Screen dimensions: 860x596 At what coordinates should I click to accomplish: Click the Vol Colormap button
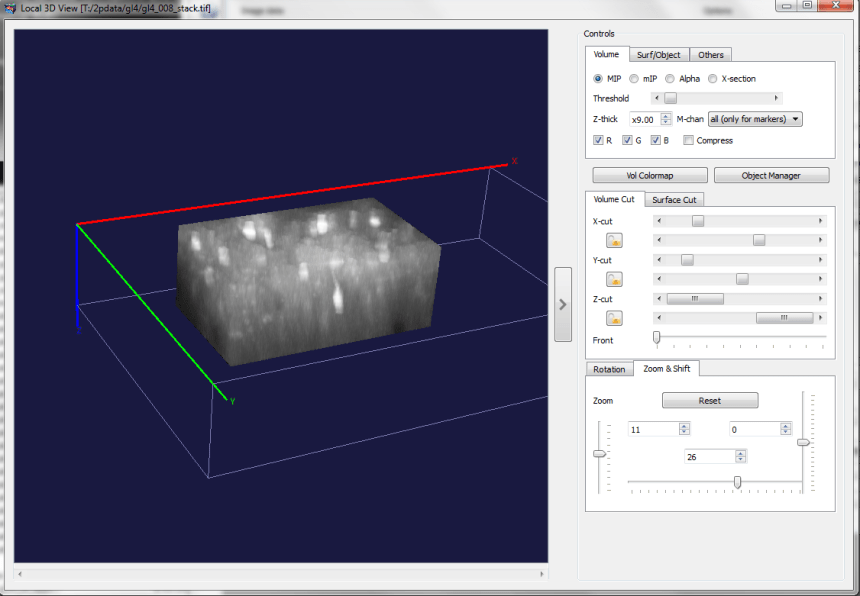tap(650, 175)
